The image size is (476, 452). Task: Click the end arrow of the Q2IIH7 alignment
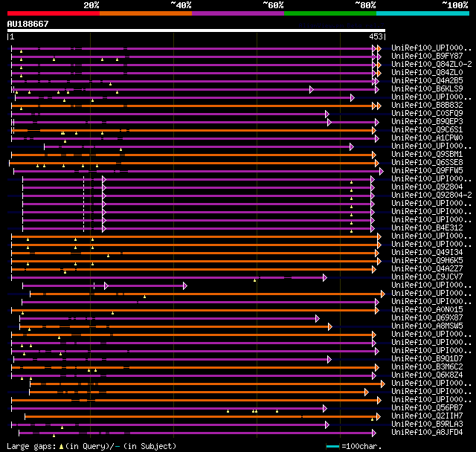click(x=379, y=417)
